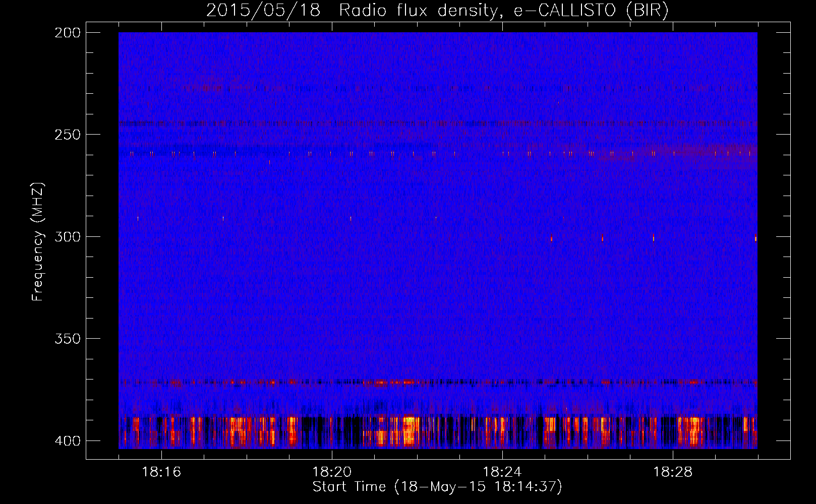Click the plot title '2015/05/18 Radio flux density'
The width and height of the screenshot is (816, 504).
coord(353,11)
